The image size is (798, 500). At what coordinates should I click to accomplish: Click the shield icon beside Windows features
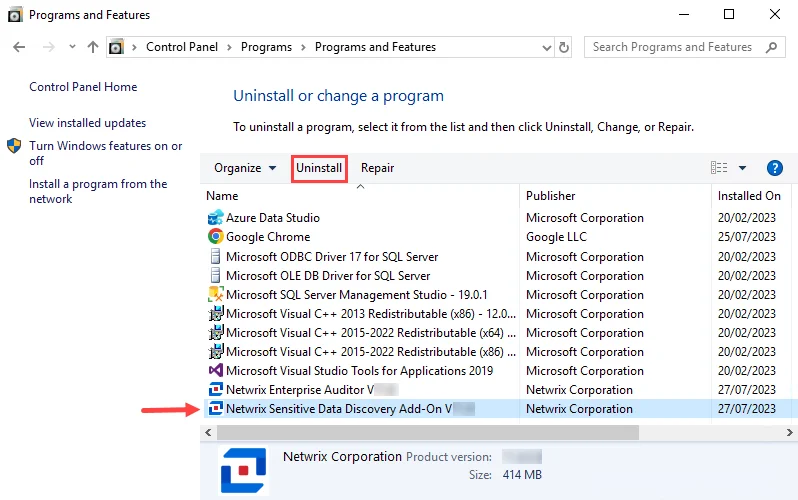click(x=14, y=146)
